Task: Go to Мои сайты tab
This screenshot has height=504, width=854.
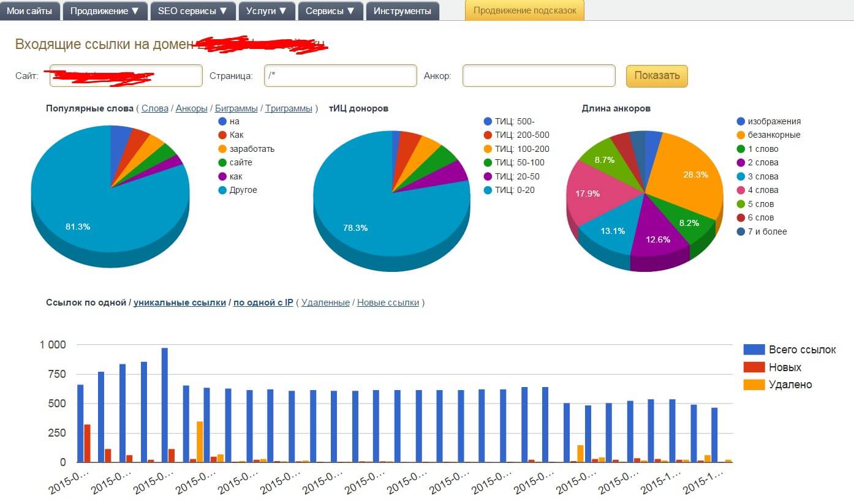Action: point(29,10)
